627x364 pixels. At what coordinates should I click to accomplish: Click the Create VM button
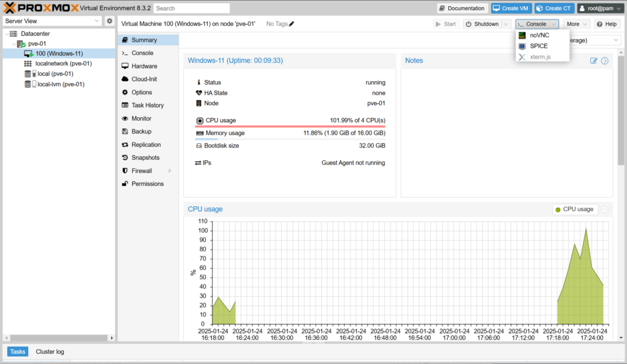511,8
